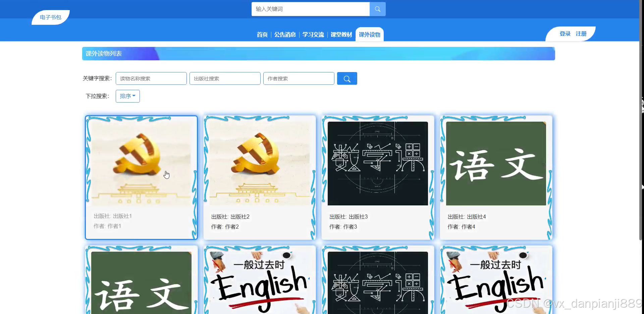Go to the 首页 nav tab
This screenshot has height=314, width=644.
coord(262,35)
